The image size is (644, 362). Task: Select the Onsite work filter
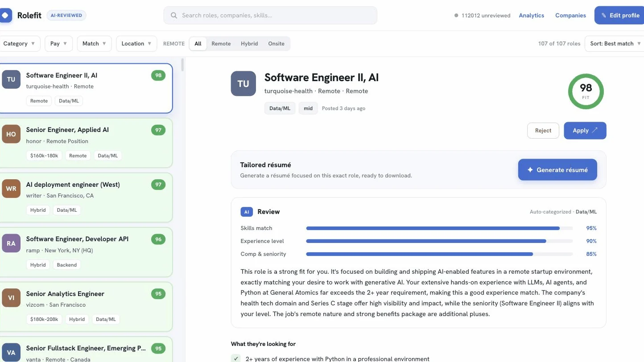[x=277, y=44]
